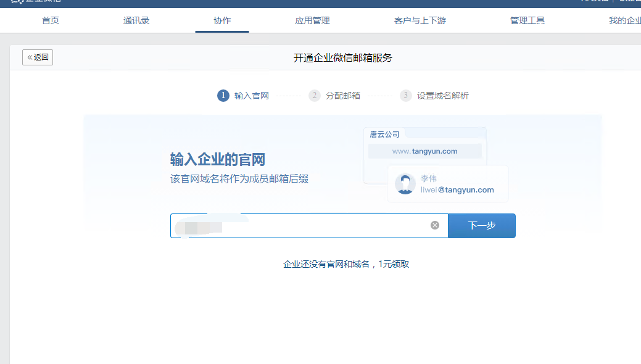Image resolution: width=641 pixels, height=364 pixels.
Task: Click the 开通企业微信邮箱服务 page title
Action: pyautogui.click(x=342, y=57)
